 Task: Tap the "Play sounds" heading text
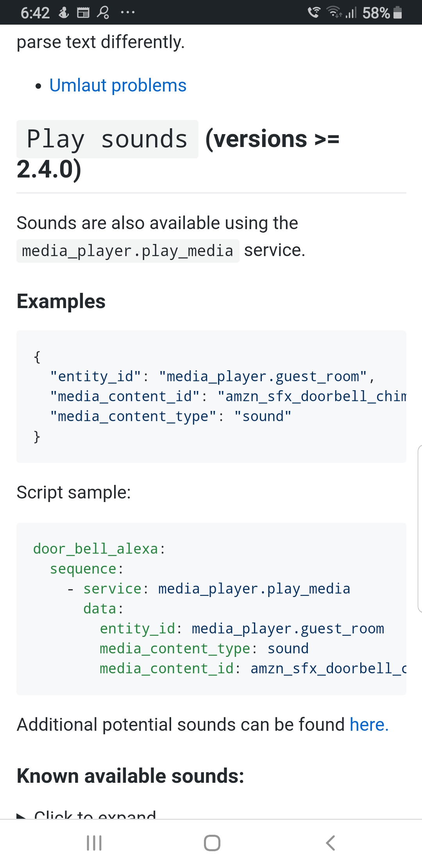pos(107,139)
